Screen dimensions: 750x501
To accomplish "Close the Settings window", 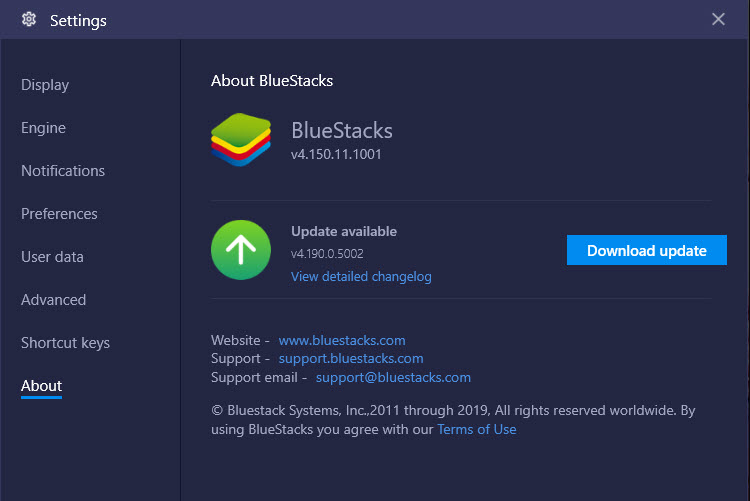I will coord(718,19).
